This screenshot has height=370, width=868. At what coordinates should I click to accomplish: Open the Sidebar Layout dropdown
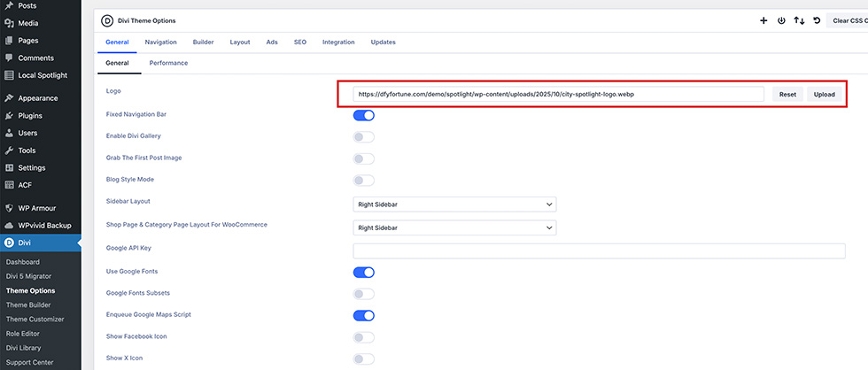tap(454, 204)
